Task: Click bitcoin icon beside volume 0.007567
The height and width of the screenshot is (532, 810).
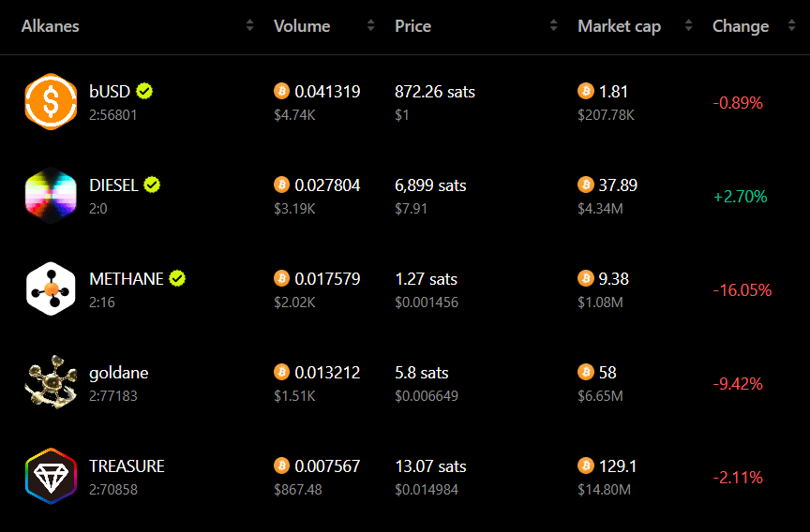Action: (281, 465)
